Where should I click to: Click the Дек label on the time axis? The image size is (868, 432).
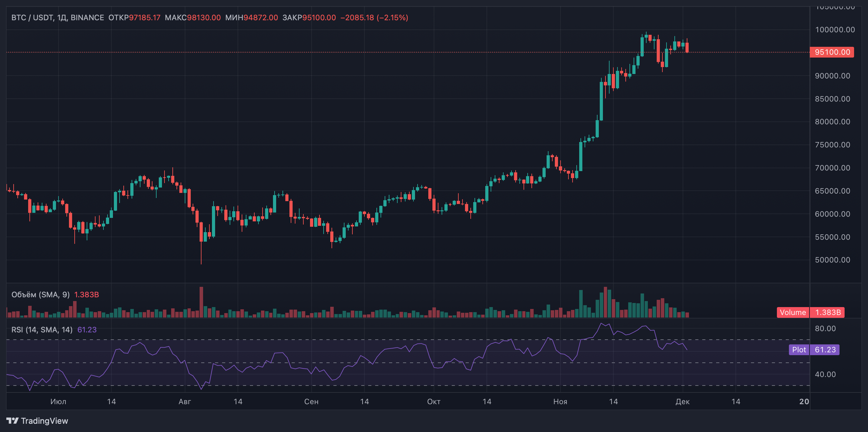pyautogui.click(x=683, y=402)
